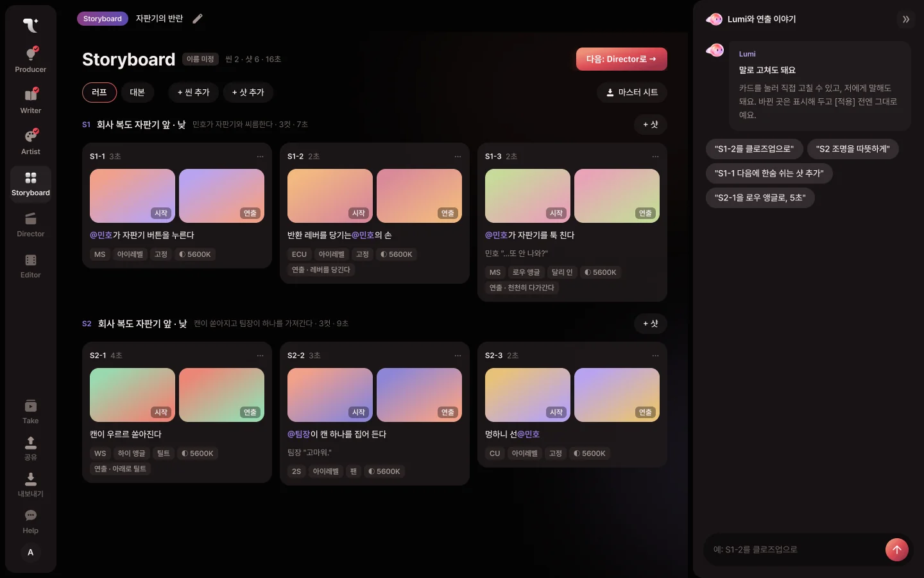
Task: Open the Help icon in sidebar
Action: click(31, 521)
